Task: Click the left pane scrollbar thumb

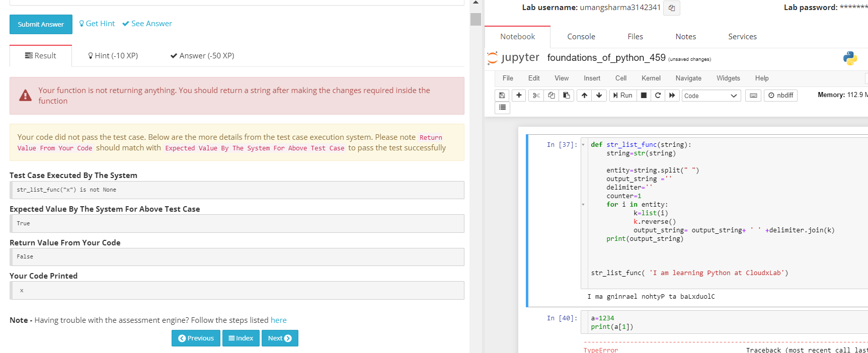Action: [x=476, y=19]
